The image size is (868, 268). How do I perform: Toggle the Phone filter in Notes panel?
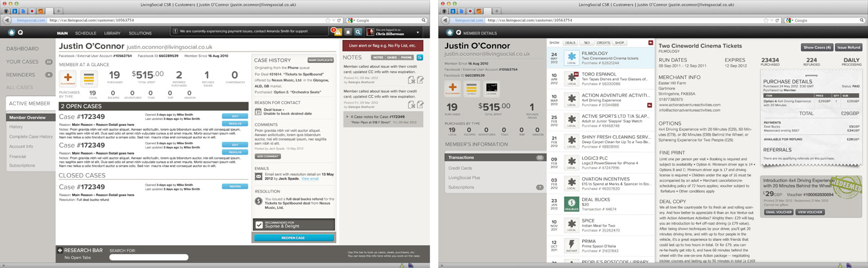pyautogui.click(x=406, y=58)
